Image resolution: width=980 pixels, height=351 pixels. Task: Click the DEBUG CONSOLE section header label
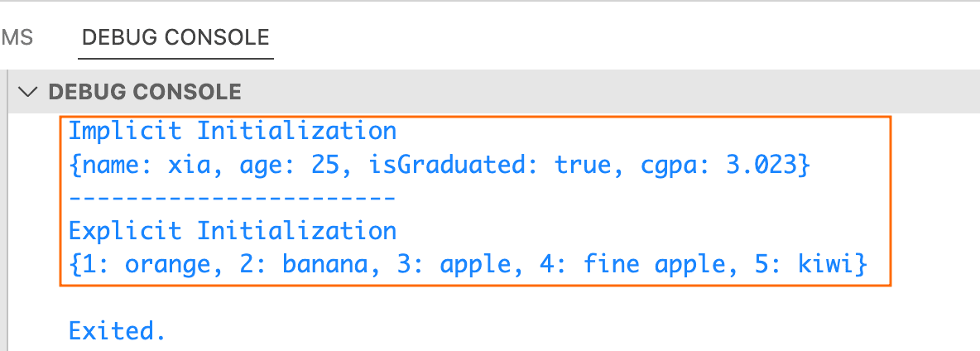[x=145, y=92]
